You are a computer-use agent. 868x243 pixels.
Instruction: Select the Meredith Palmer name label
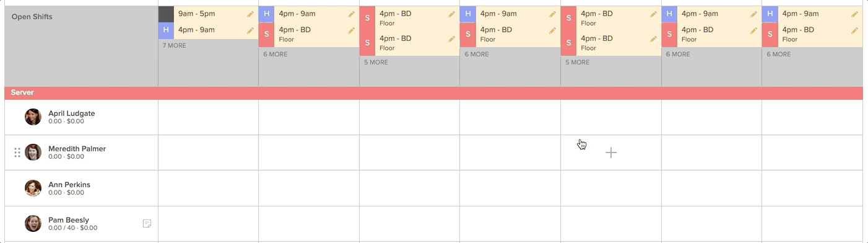pos(77,149)
